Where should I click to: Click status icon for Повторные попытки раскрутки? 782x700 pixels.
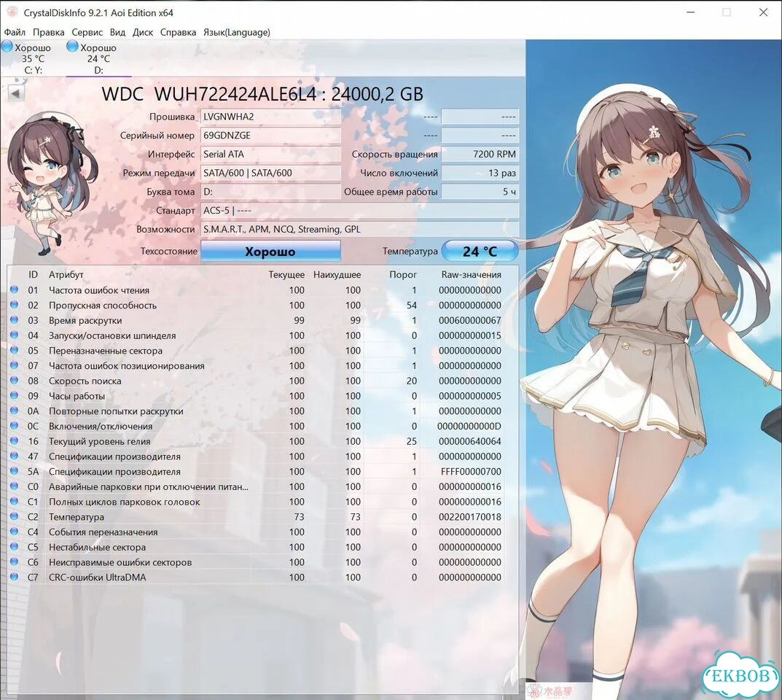[14, 410]
